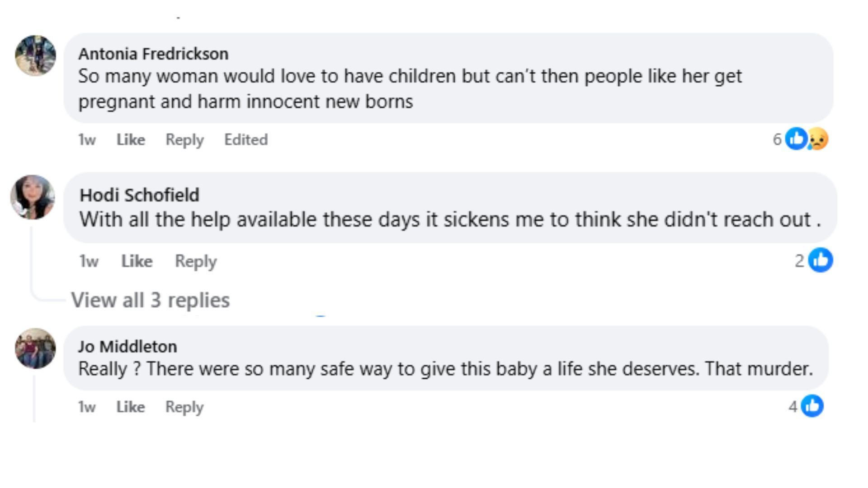
Task: Open Hodi Schofield's name link
Action: pyautogui.click(x=139, y=195)
